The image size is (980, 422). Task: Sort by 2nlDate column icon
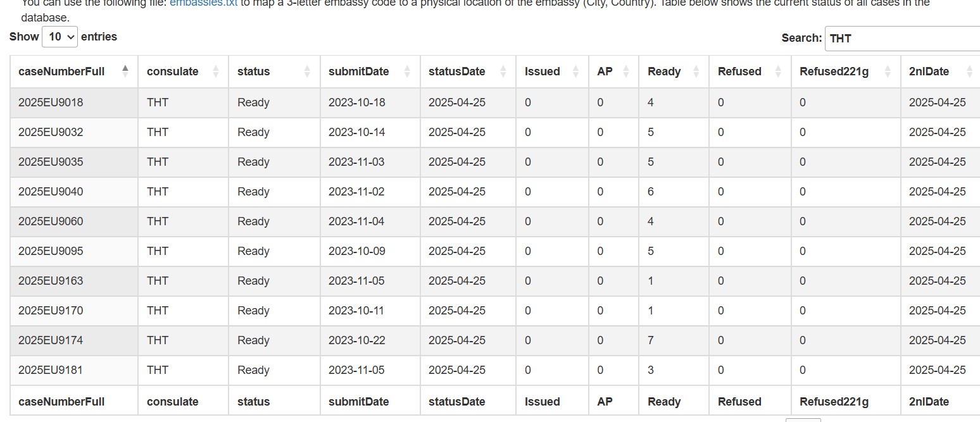click(969, 71)
